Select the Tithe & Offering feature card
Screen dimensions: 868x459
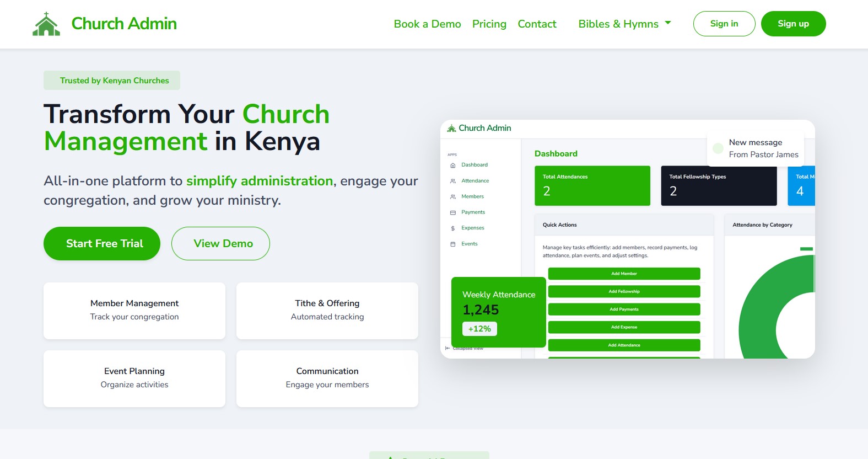click(327, 311)
